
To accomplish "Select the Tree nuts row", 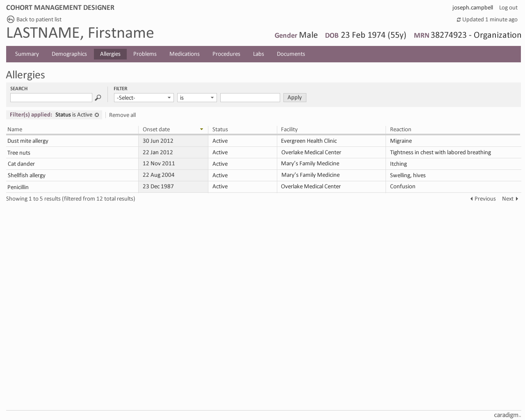I will click(263, 153).
